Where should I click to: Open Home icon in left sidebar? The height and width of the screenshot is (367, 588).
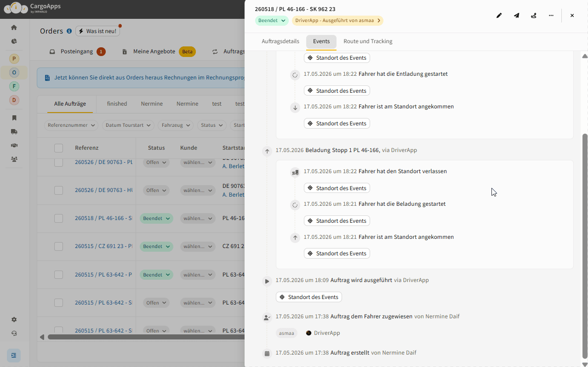pyautogui.click(x=14, y=28)
